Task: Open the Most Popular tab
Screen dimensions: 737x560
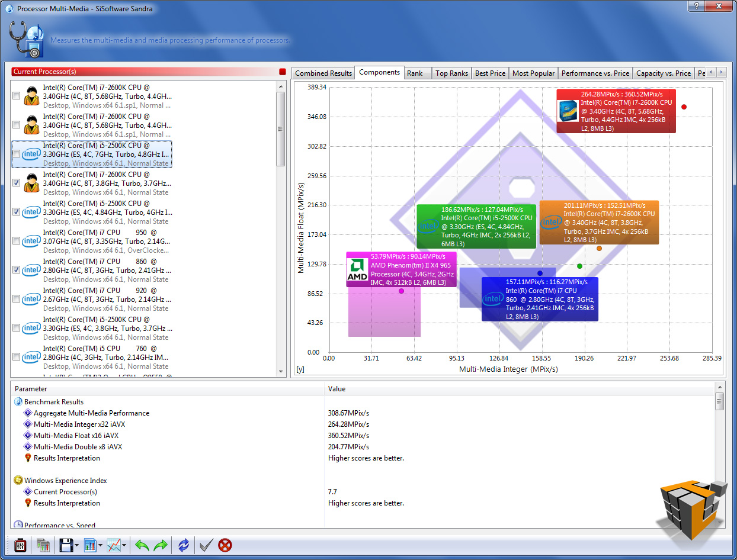Action: point(534,73)
